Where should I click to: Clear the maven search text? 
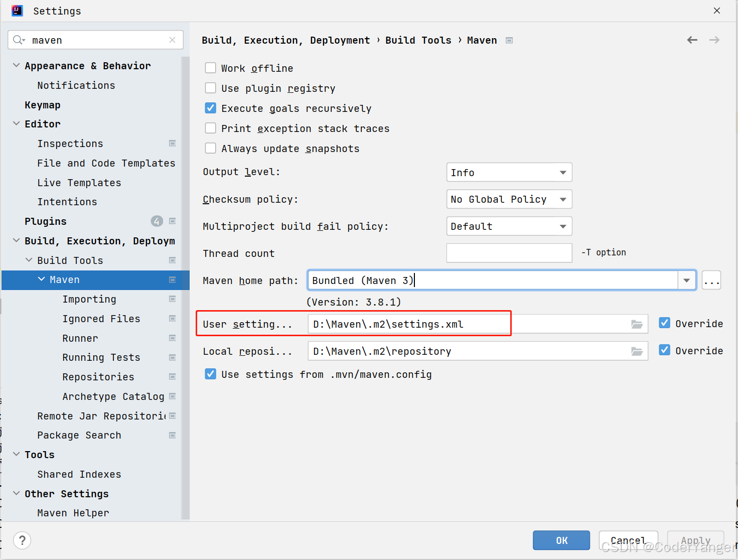(x=172, y=40)
